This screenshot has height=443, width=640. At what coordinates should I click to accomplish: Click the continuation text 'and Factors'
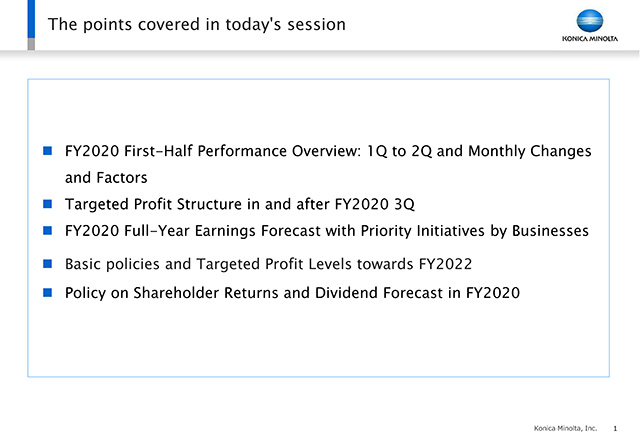tap(106, 178)
